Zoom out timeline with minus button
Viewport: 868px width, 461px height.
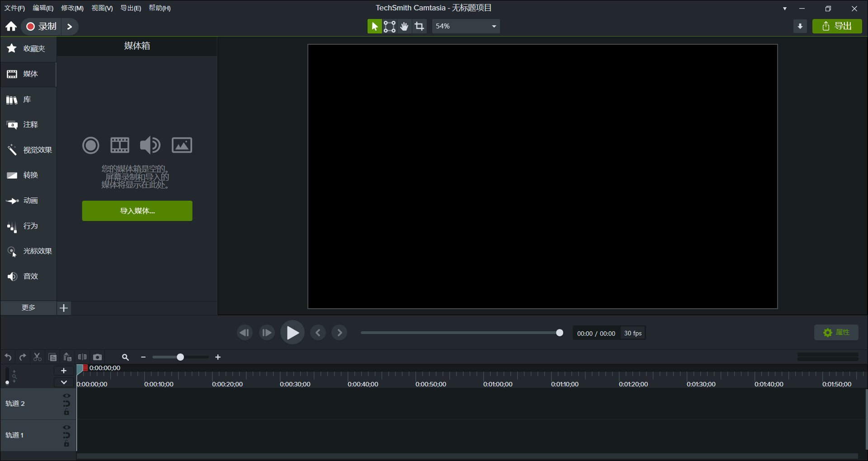[x=143, y=358]
